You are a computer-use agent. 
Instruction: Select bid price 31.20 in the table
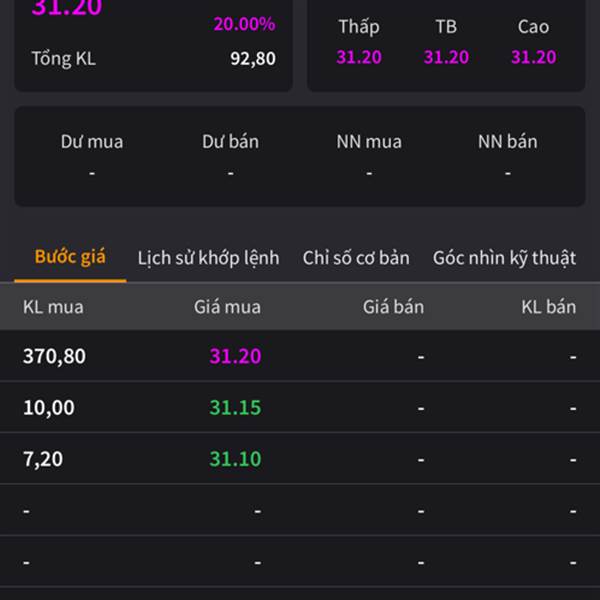click(235, 356)
